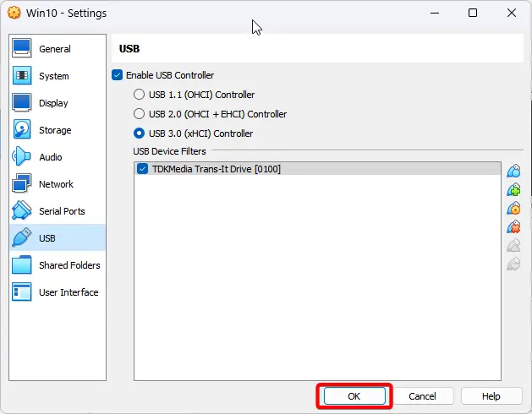Confirm settings with the OK button
The height and width of the screenshot is (414, 532).
click(354, 396)
